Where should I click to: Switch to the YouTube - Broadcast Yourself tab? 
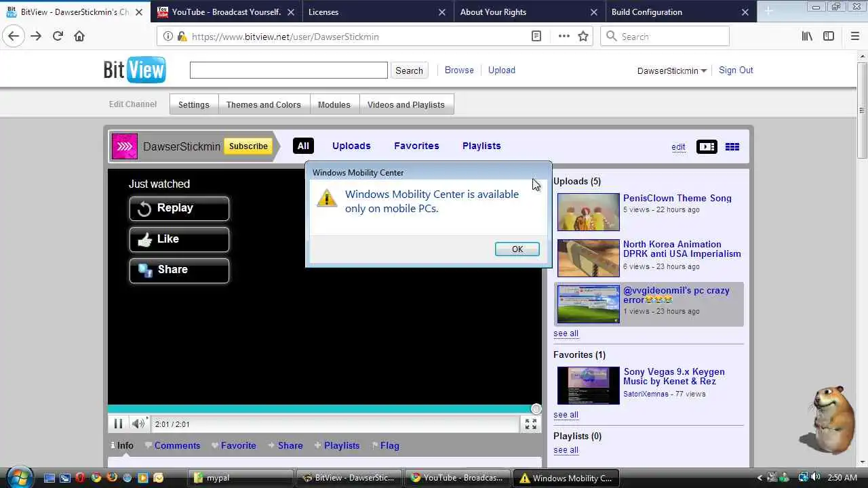click(x=226, y=12)
